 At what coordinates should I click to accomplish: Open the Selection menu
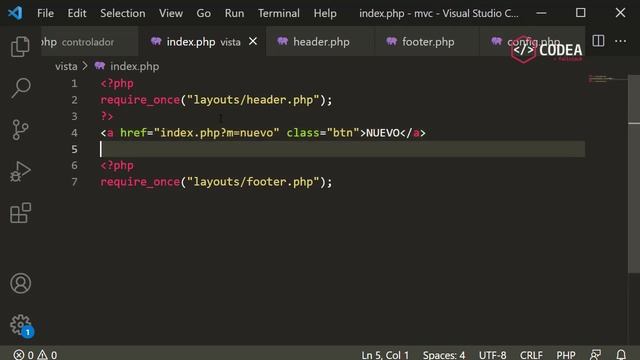coord(122,13)
